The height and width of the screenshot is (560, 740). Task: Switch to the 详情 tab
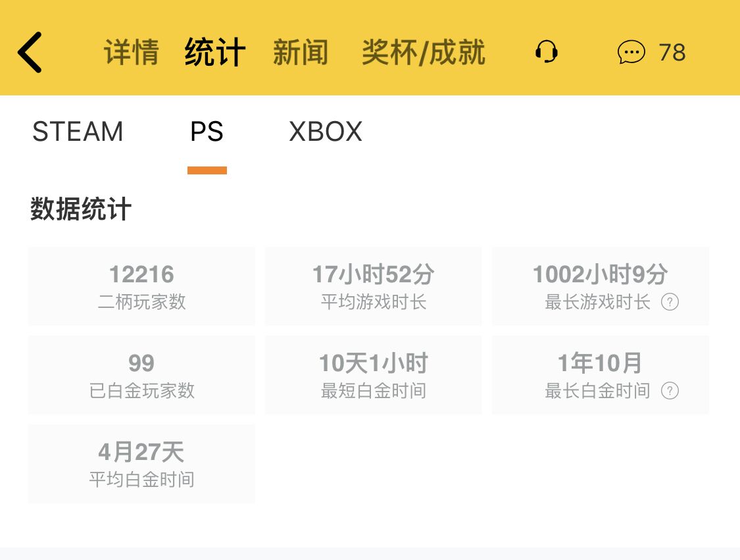point(132,53)
